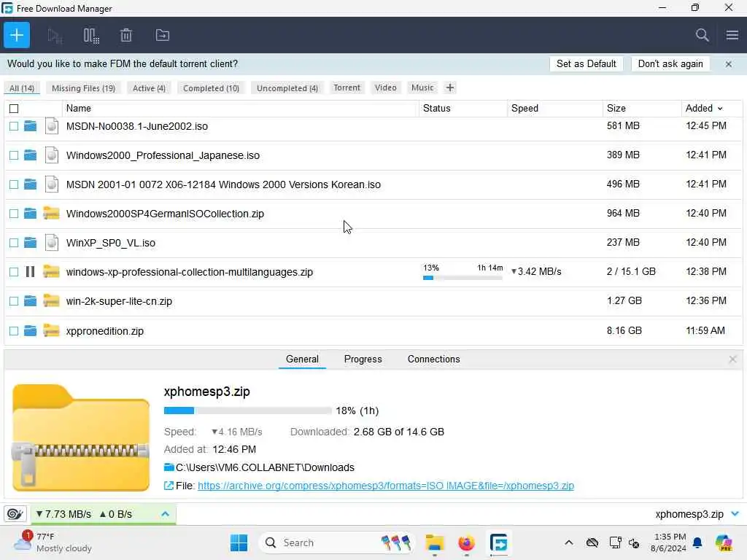Open folder for xppronedition.zip
This screenshot has width=747, height=560.
(x=30, y=330)
